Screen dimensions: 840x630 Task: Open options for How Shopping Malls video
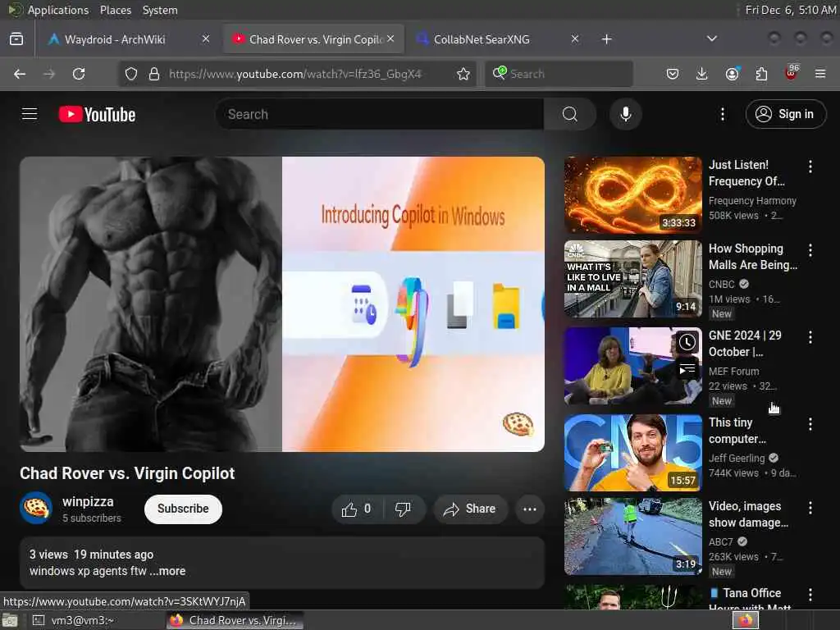coord(810,249)
